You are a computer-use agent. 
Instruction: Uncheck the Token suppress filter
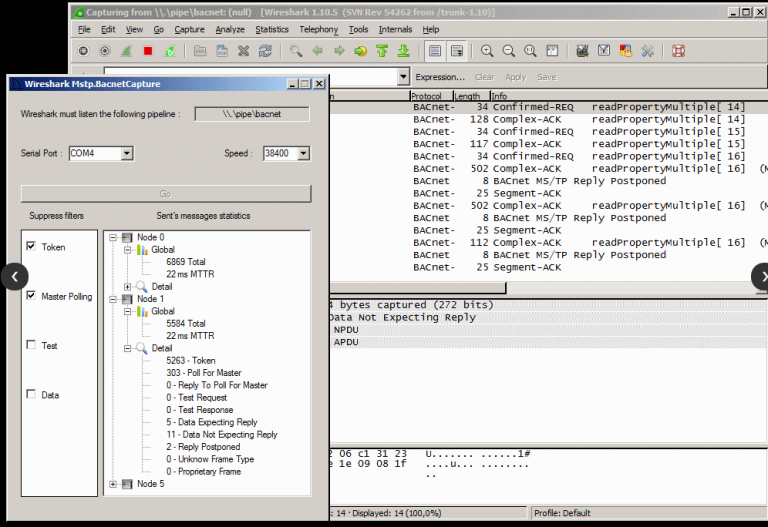click(31, 246)
